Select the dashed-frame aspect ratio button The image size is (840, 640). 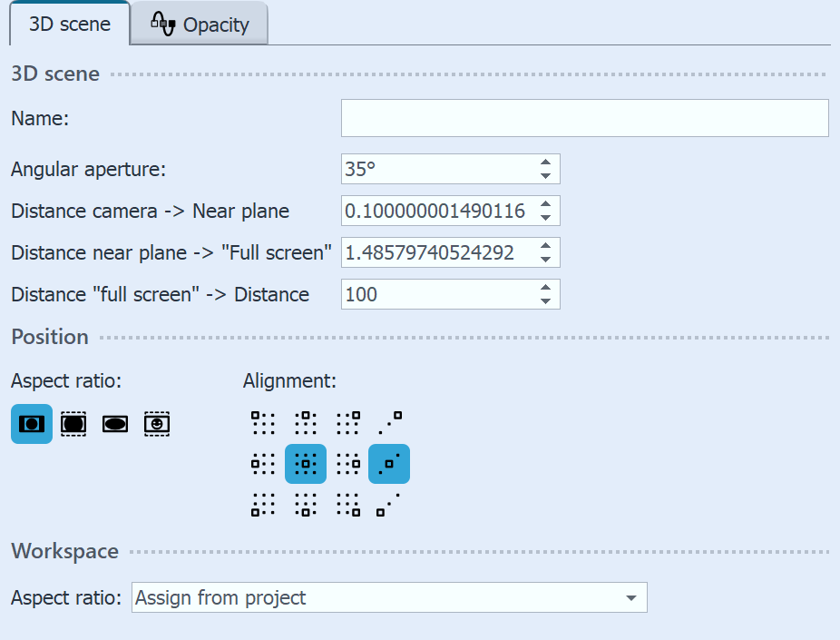coord(73,423)
